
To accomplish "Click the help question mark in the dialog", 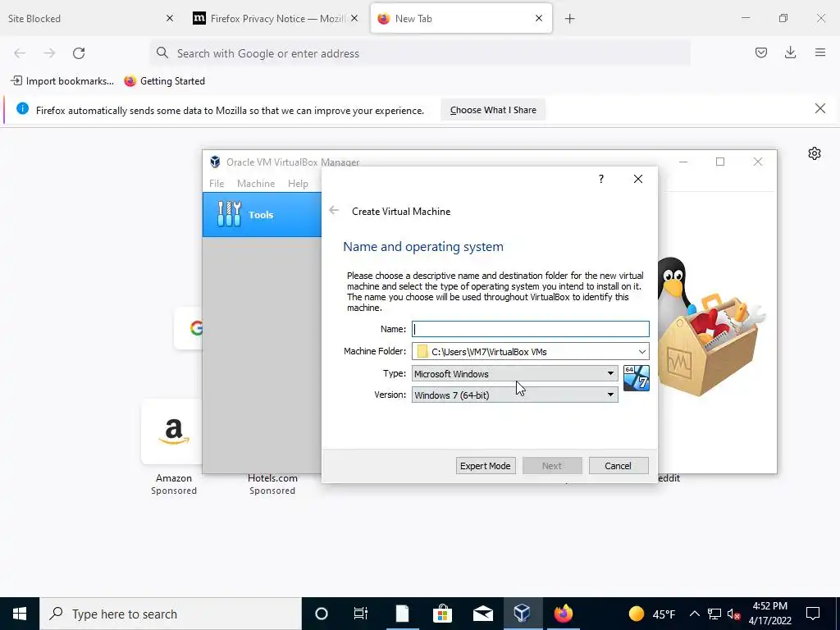I will pos(601,179).
